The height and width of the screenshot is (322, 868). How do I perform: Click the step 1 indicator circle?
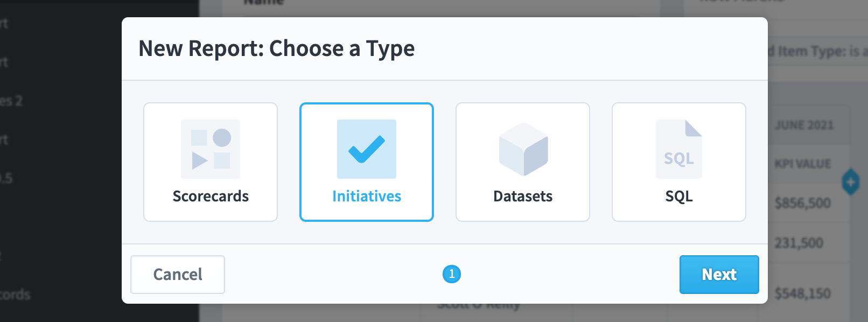452,274
